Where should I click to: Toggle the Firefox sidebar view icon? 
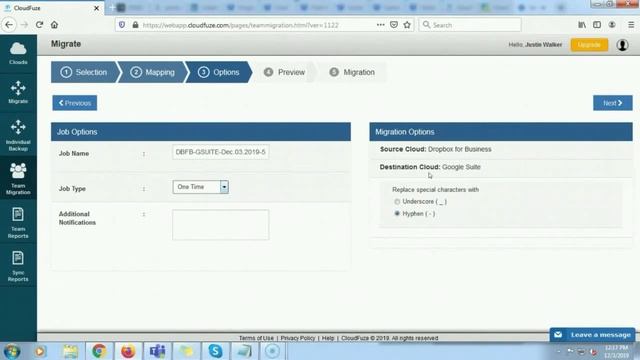pyautogui.click(x=597, y=25)
